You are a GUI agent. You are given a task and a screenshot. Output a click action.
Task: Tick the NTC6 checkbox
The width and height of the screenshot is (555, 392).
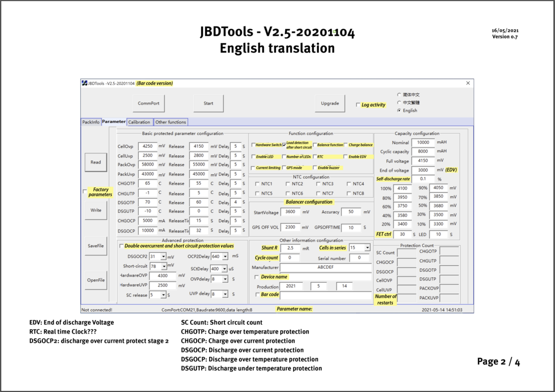(288, 193)
